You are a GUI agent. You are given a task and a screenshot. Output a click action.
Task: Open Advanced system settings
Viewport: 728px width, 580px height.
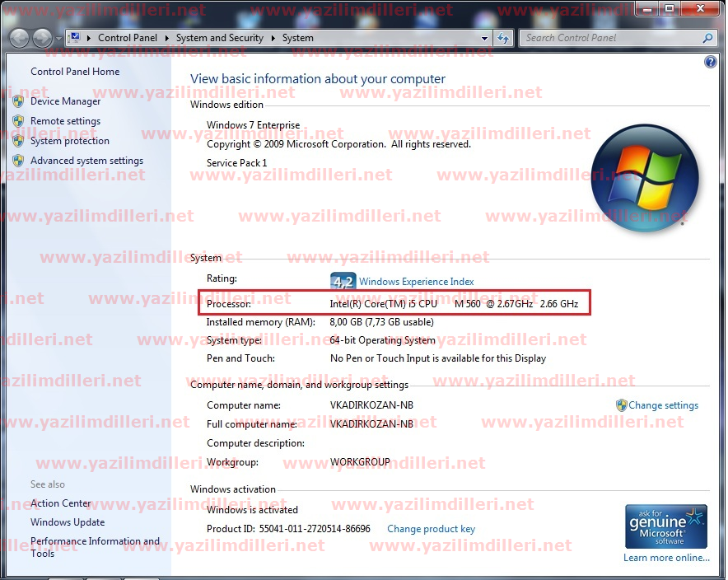pyautogui.click(x=86, y=161)
